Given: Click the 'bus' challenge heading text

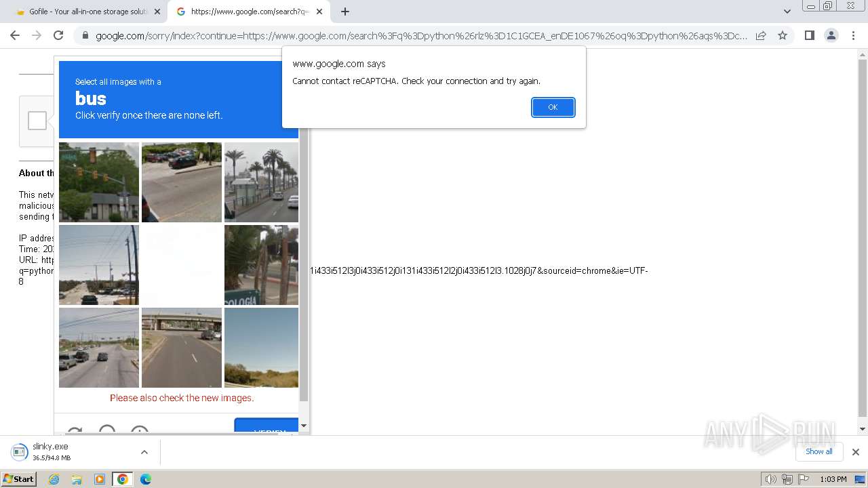Looking at the screenshot, I should [x=91, y=98].
